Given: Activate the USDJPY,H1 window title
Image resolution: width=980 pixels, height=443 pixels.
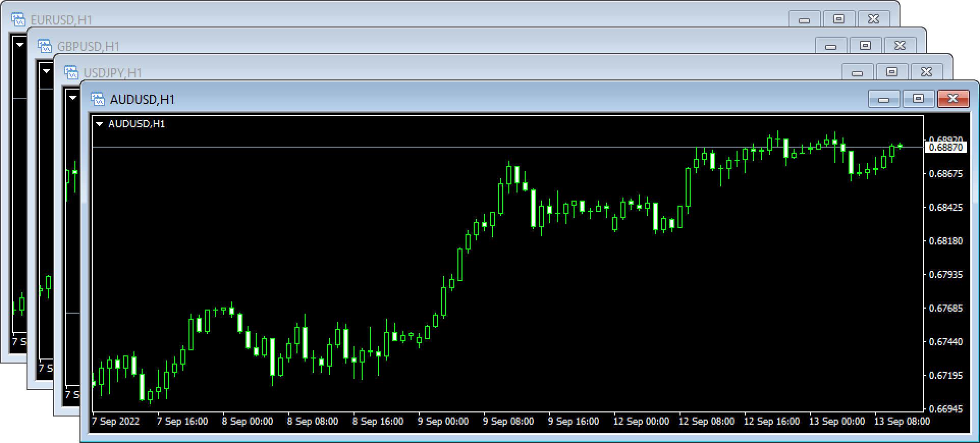Looking at the screenshot, I should click(113, 73).
